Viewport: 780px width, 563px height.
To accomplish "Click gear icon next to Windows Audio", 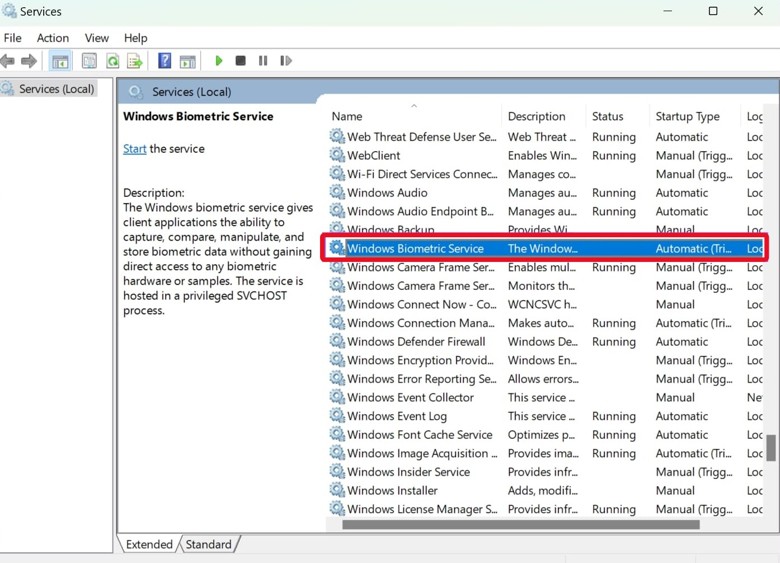I will 337,192.
